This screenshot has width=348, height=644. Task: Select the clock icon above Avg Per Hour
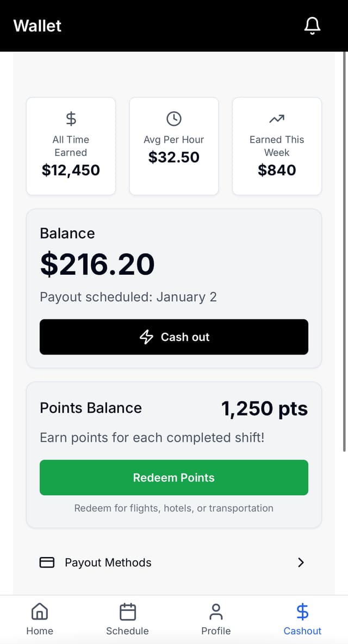click(x=173, y=118)
